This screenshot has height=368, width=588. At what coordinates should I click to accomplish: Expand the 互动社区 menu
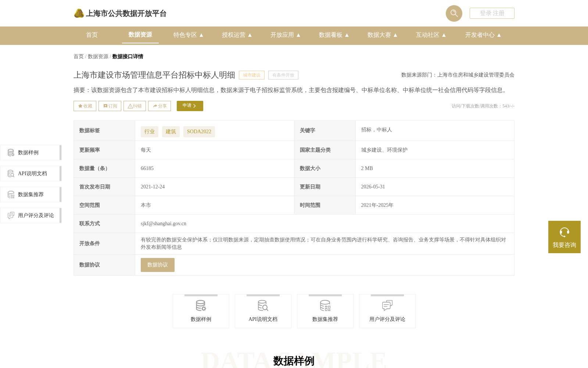point(431,35)
